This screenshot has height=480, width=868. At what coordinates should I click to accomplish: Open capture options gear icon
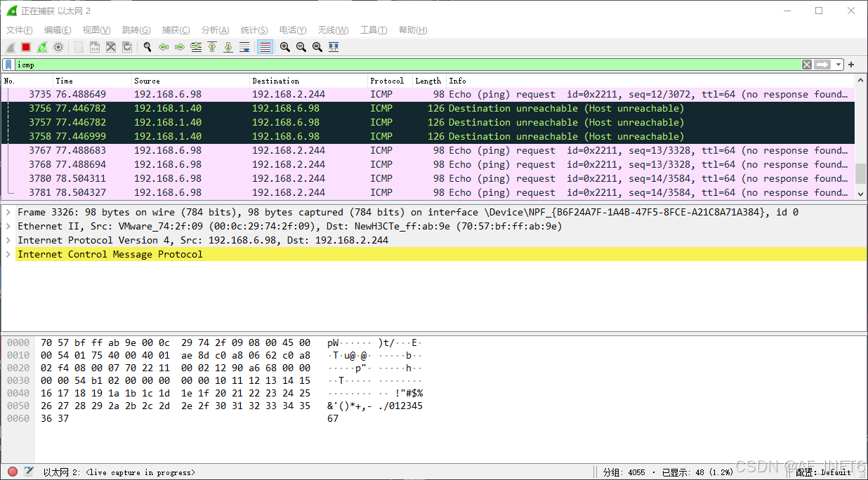click(58, 47)
